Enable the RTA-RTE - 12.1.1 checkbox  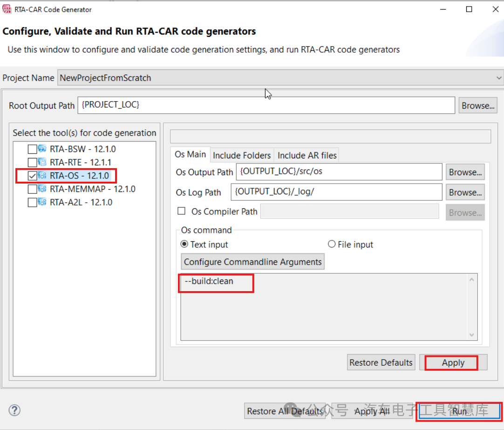32,162
